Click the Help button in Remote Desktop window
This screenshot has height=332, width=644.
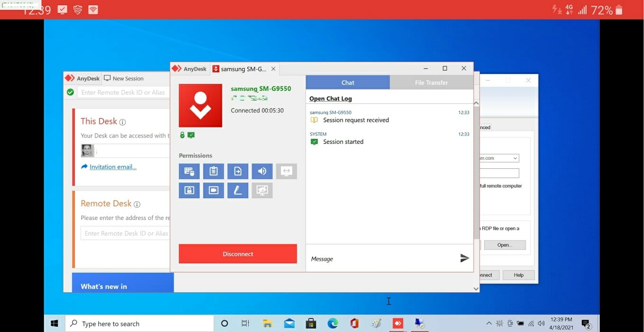(519, 275)
